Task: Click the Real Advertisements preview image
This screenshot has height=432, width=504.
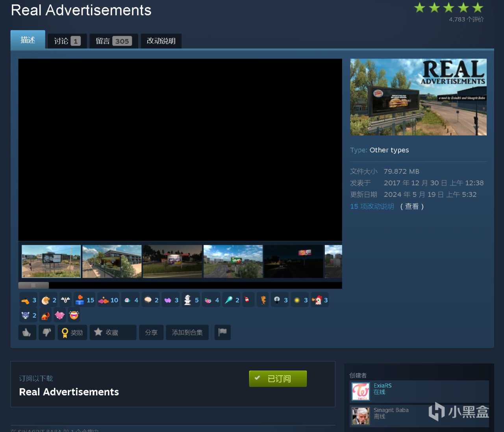Action: pyautogui.click(x=418, y=97)
